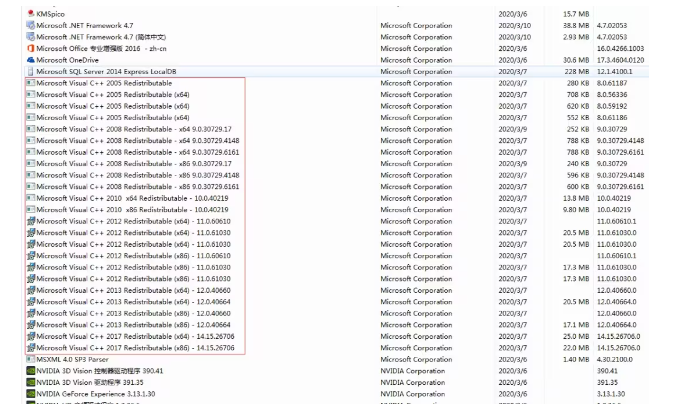Viewport: 677px width, 412px height.
Task: Click the SQL Server 2014 Express LocalDB icon
Action: (29, 72)
